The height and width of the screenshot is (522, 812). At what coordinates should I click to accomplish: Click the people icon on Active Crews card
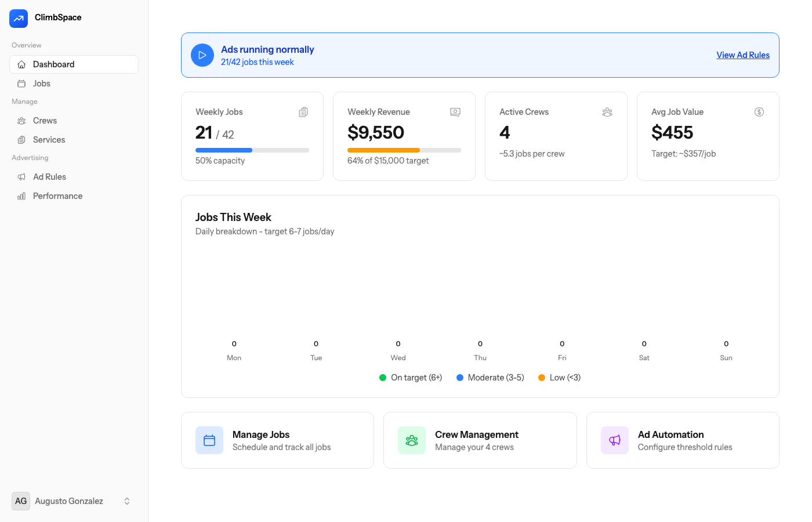[607, 112]
